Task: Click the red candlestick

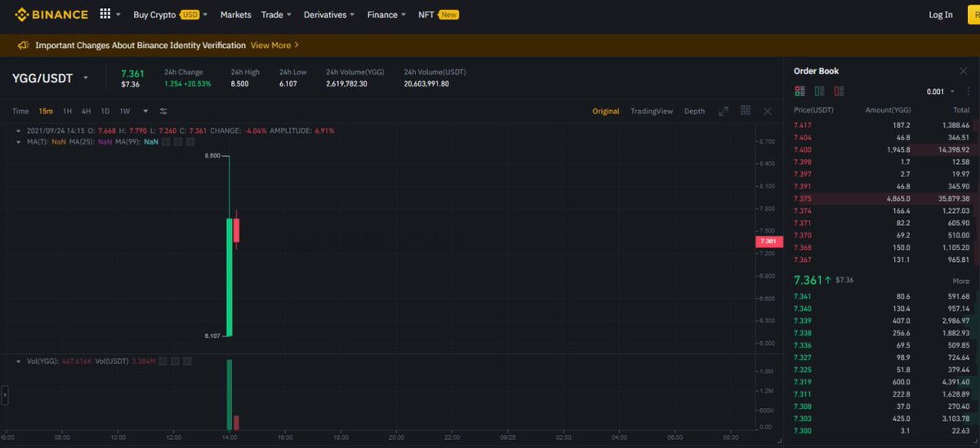Action: (237, 230)
